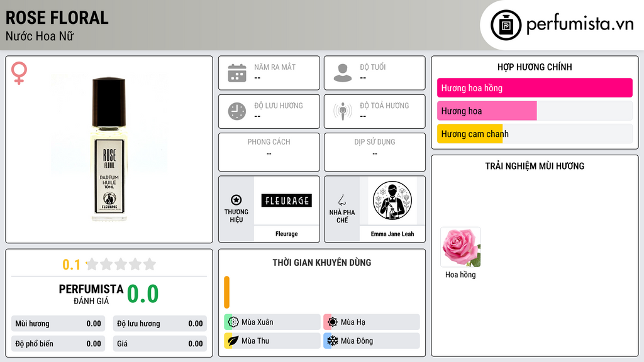The width and height of the screenshot is (644, 362).
Task: Click the Trải nghiệm mùi hương heading
Action: click(535, 166)
